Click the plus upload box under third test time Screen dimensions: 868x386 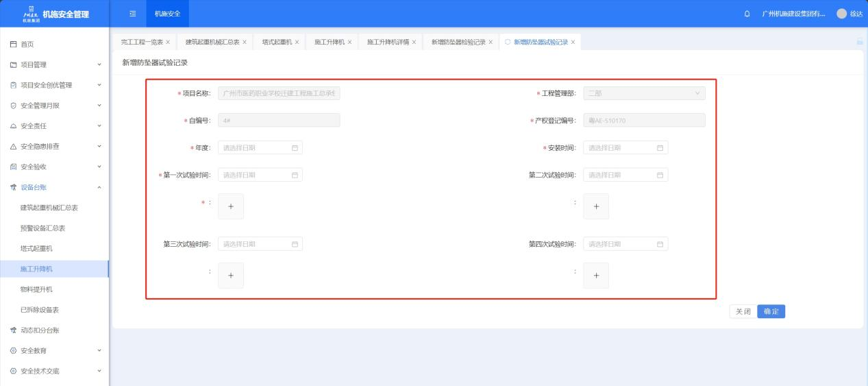click(230, 275)
